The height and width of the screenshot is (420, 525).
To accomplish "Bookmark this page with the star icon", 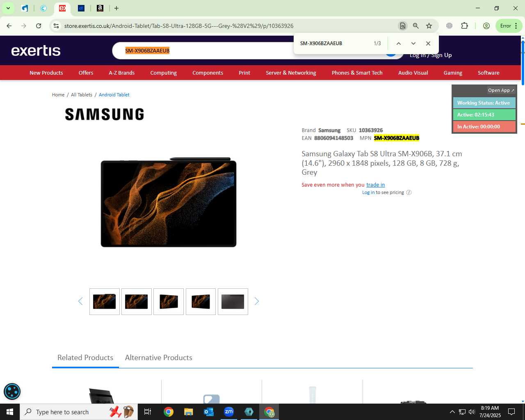I will pos(429,26).
